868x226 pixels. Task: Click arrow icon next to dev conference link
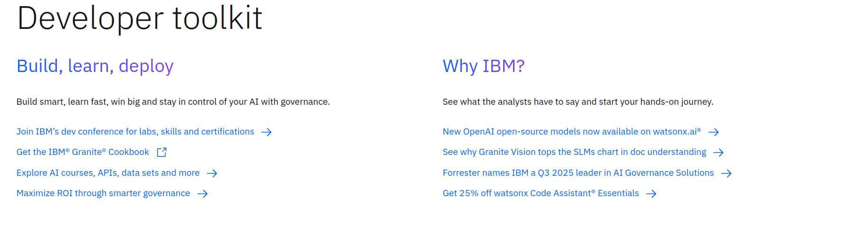[x=266, y=132]
